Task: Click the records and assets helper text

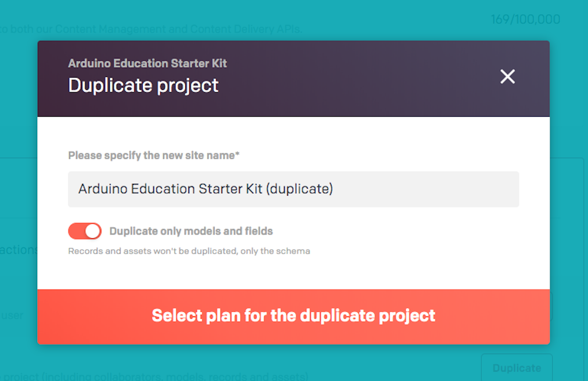Action: click(188, 251)
